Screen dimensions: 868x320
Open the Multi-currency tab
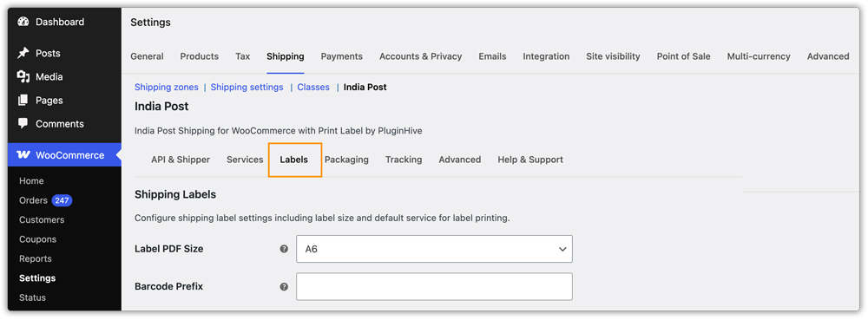pos(759,56)
